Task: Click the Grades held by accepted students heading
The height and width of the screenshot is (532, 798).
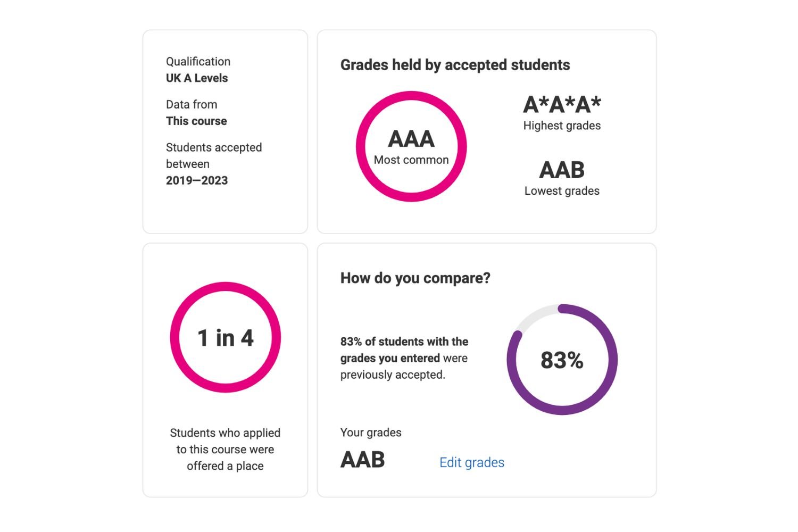Action: click(x=455, y=65)
